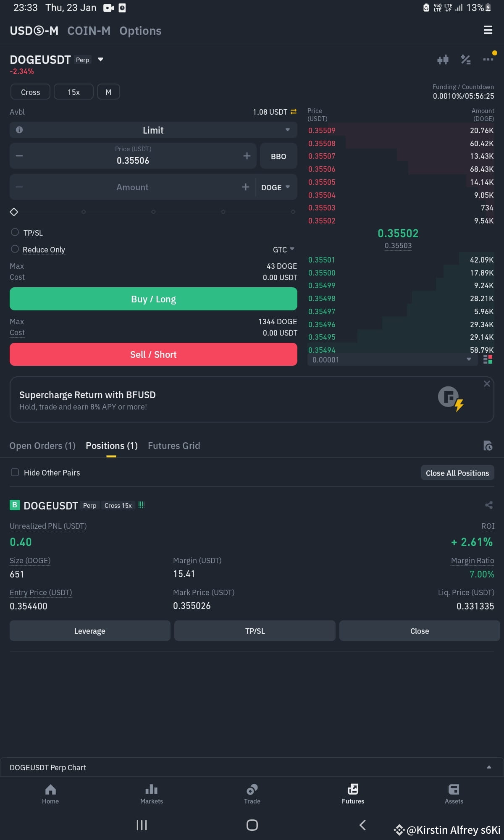
Task: Tap Leverage under the position
Action: coord(90,631)
